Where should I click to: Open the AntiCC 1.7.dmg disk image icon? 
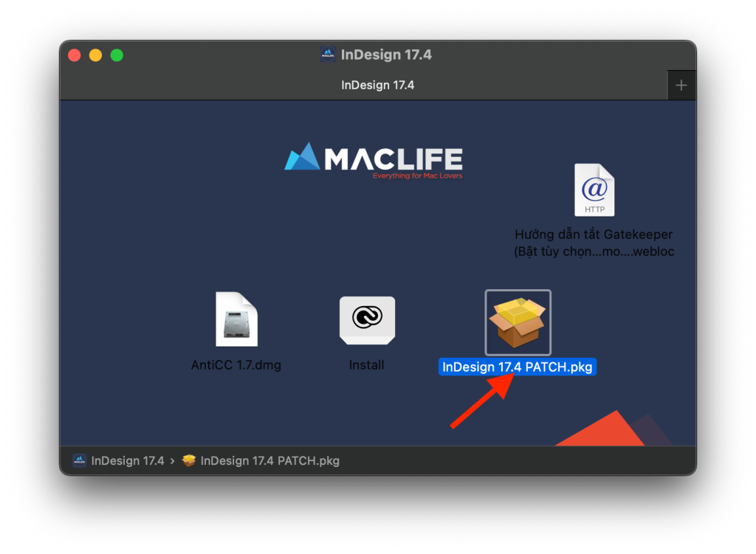pos(236,319)
